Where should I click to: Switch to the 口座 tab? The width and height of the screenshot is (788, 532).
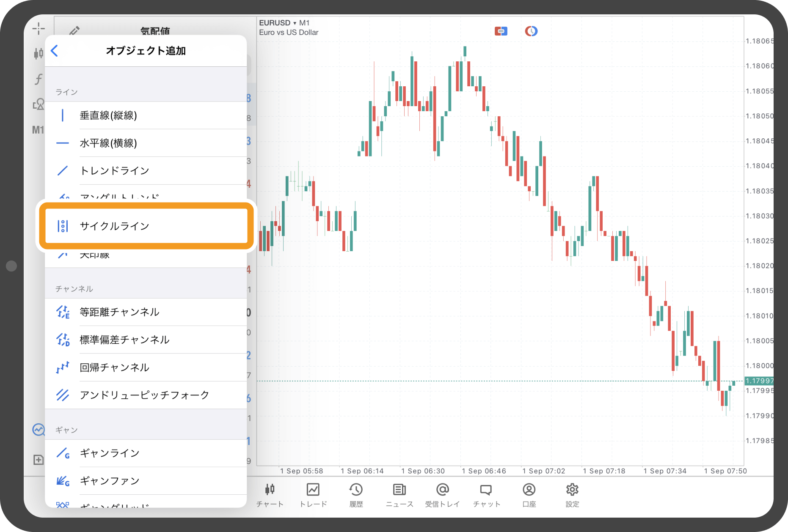click(529, 495)
